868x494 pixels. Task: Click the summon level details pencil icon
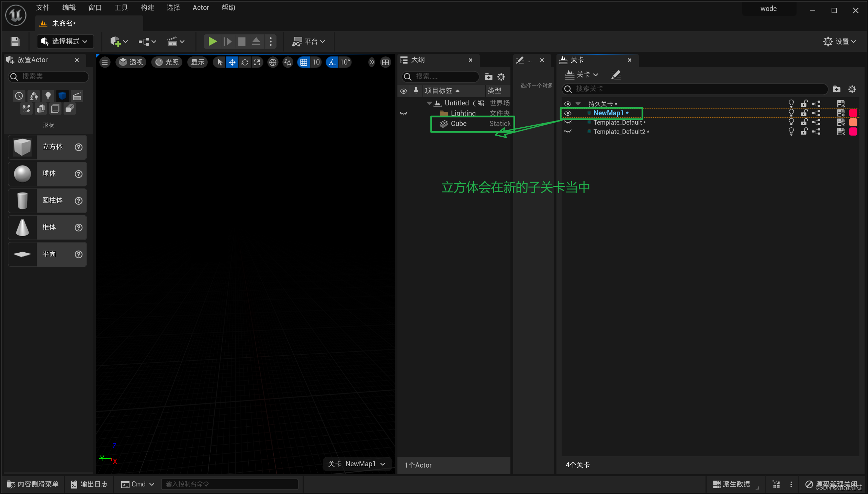pos(616,75)
